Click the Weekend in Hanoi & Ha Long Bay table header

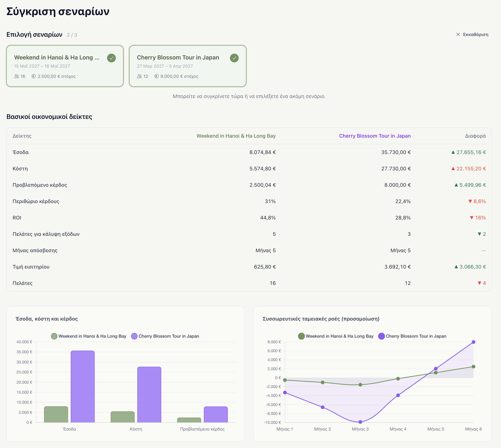pos(236,136)
